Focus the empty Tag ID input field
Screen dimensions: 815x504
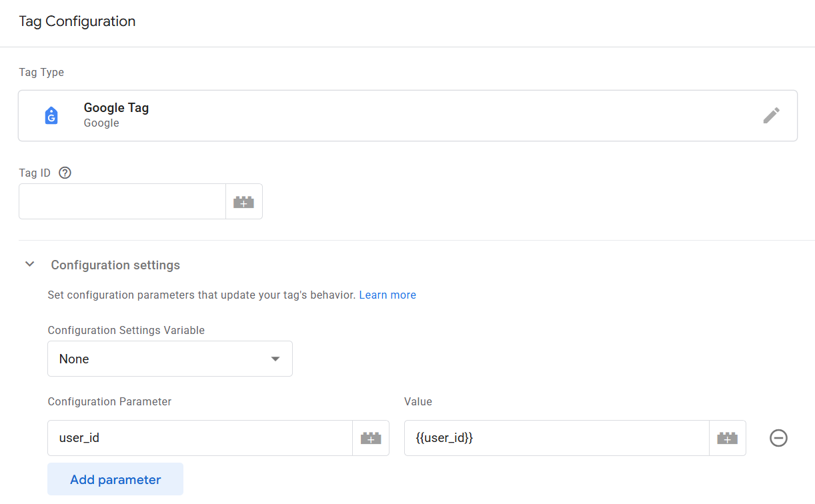click(x=122, y=201)
